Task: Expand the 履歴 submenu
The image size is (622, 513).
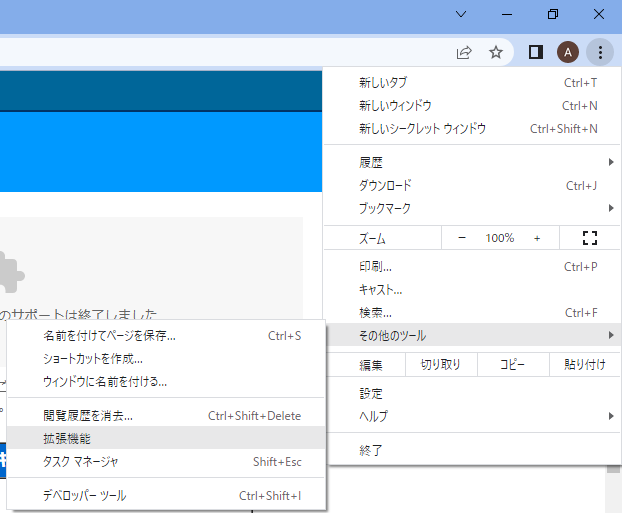Action: (x=472, y=162)
